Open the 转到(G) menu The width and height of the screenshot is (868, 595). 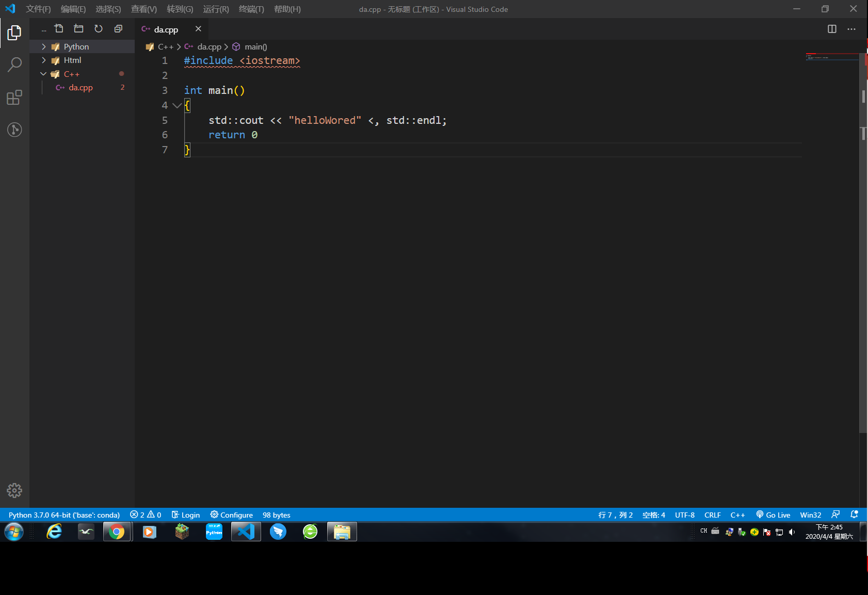[x=180, y=9]
